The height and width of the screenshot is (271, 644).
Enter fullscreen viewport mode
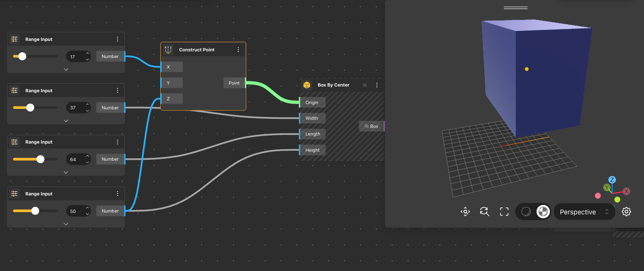(x=504, y=212)
